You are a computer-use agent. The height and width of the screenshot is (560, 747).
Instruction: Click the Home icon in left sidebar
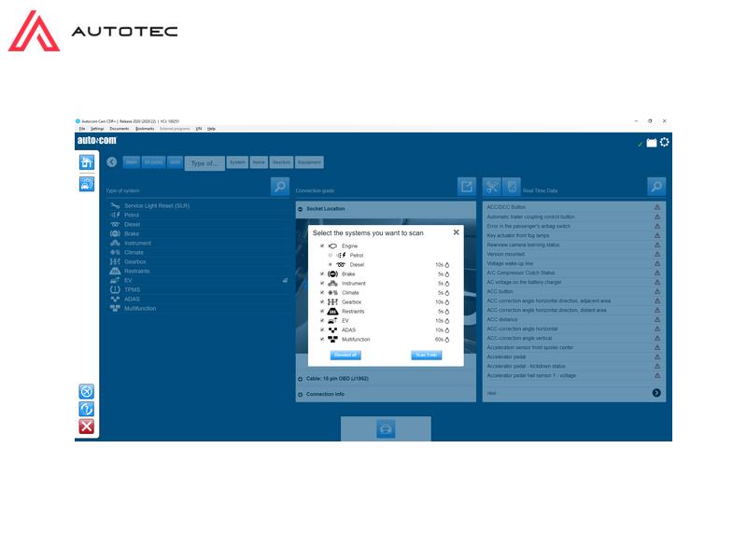[87, 162]
